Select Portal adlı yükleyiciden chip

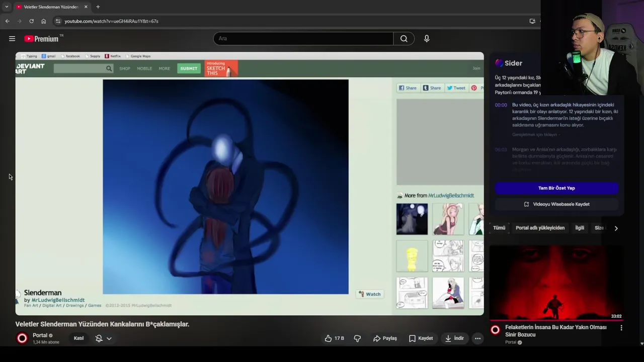pyautogui.click(x=540, y=228)
